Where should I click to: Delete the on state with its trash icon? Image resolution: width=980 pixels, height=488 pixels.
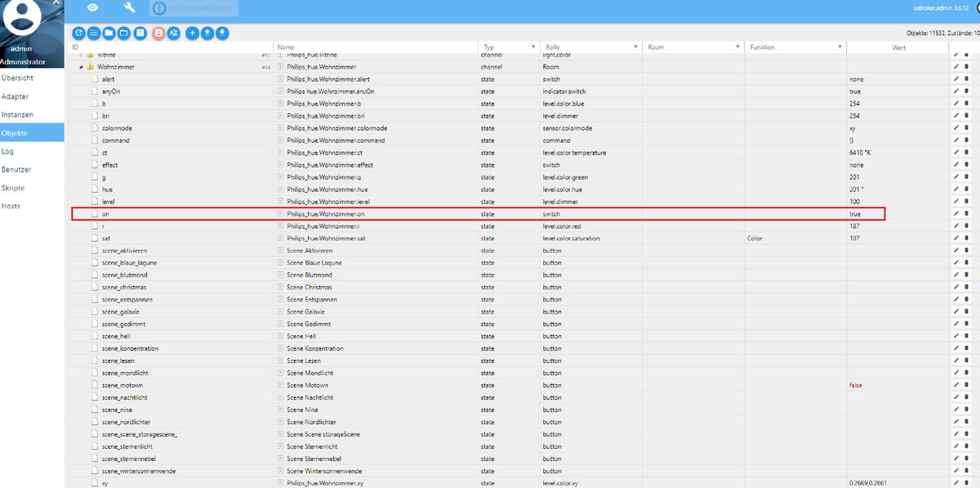click(x=968, y=213)
